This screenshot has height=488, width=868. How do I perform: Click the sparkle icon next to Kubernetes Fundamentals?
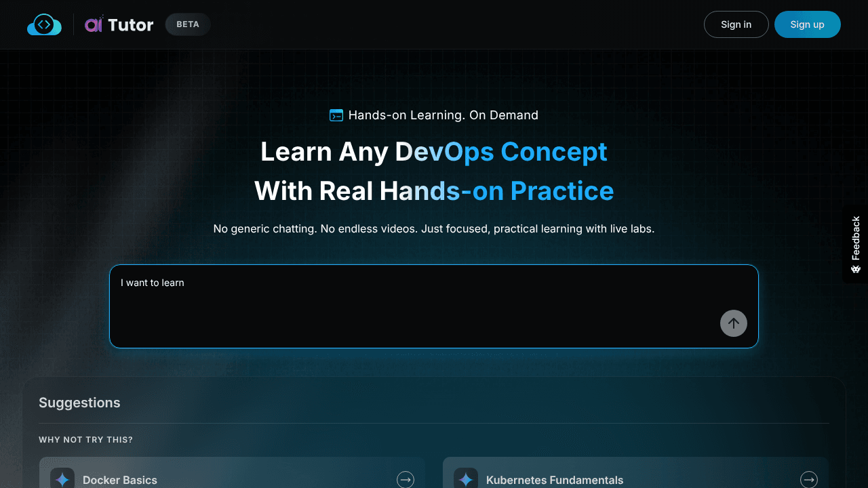pos(466,479)
